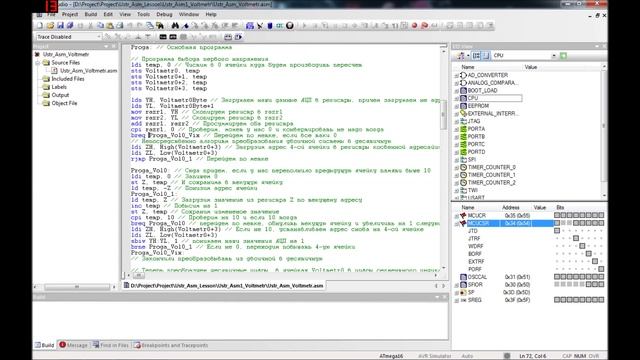Open Find with the binoculars icon
This screenshot has height=360, width=640.
(x=175, y=25)
